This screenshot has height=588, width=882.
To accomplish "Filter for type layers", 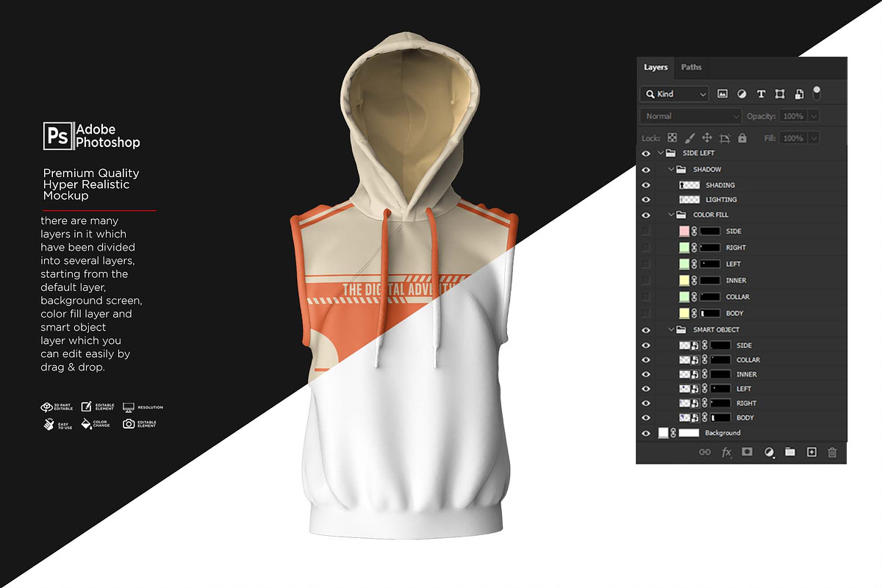I will [x=761, y=94].
